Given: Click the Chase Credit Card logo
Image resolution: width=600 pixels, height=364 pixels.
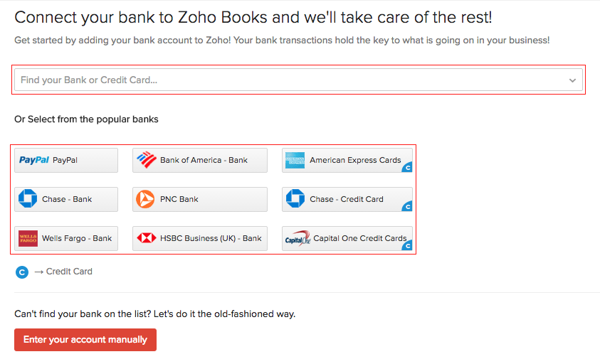Looking at the screenshot, I should (295, 199).
